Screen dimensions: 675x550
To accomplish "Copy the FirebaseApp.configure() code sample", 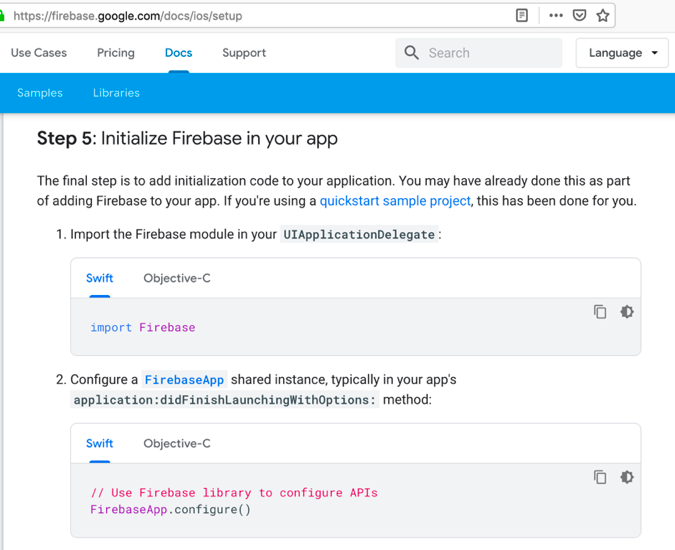I will 600,477.
